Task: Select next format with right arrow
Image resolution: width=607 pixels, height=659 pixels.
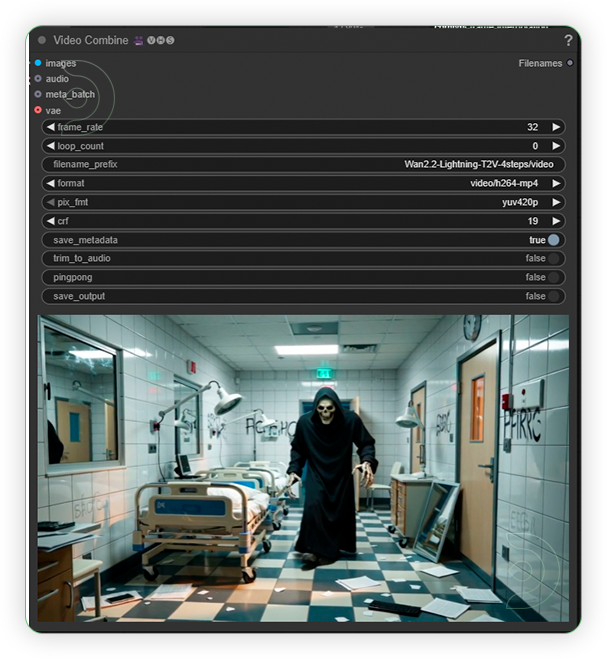Action: pyautogui.click(x=556, y=183)
